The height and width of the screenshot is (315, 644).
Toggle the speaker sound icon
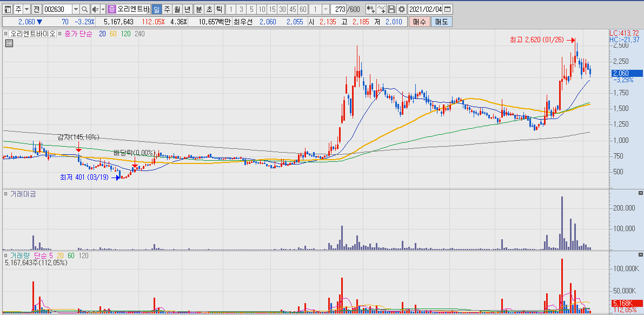(x=95, y=9)
